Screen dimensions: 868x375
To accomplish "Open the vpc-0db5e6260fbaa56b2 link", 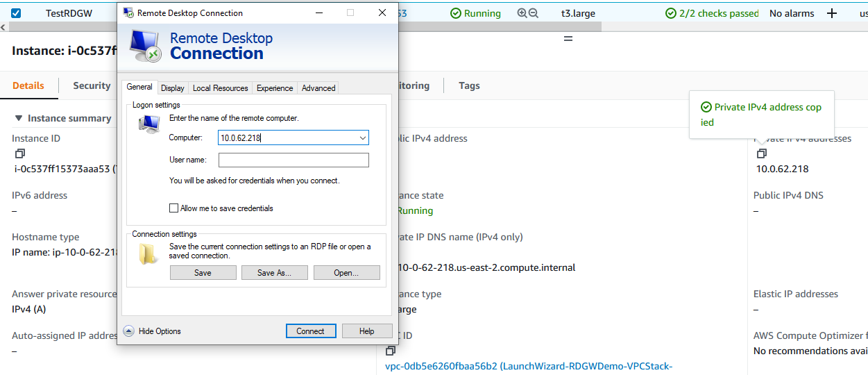I will pyautogui.click(x=529, y=367).
